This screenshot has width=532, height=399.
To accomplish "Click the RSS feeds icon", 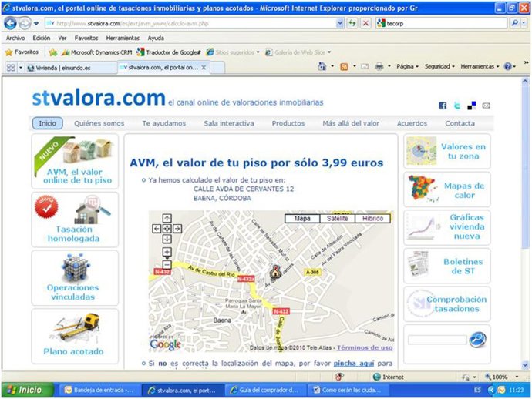I will tap(344, 67).
